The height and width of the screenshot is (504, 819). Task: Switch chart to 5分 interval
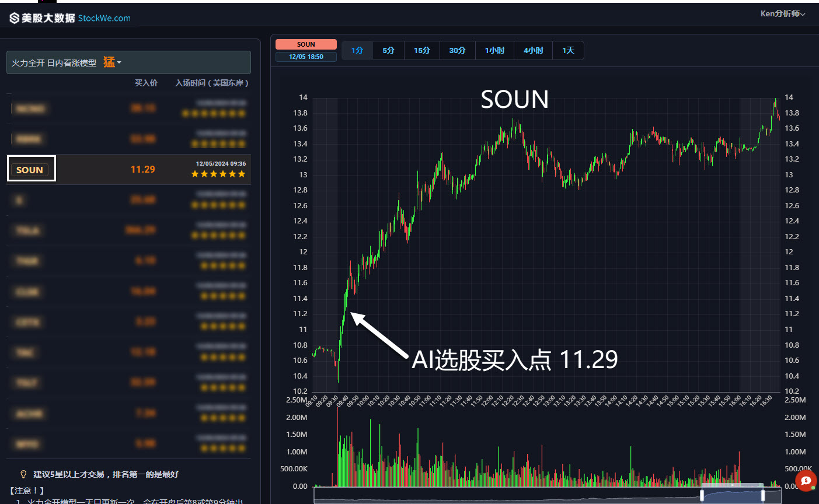click(389, 51)
